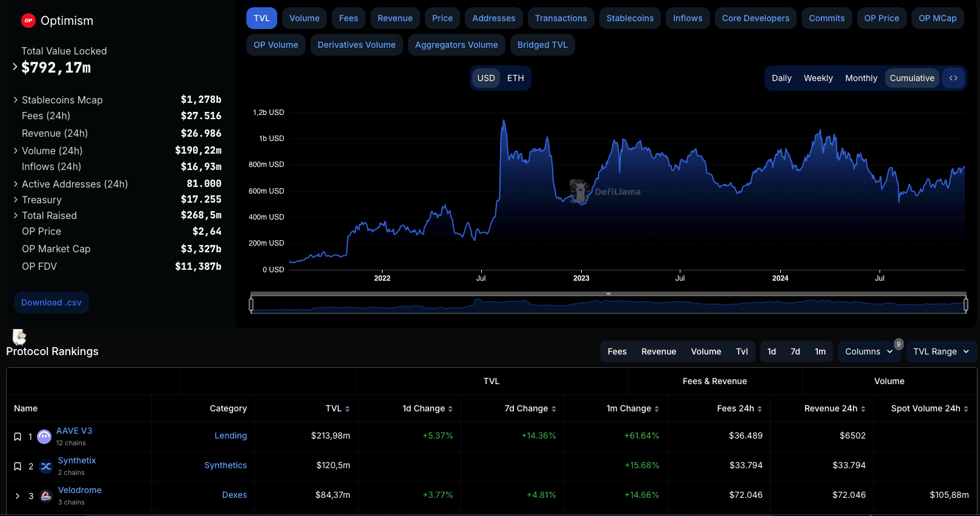
Task: Click the Synthetix protocol logo
Action: click(46, 466)
